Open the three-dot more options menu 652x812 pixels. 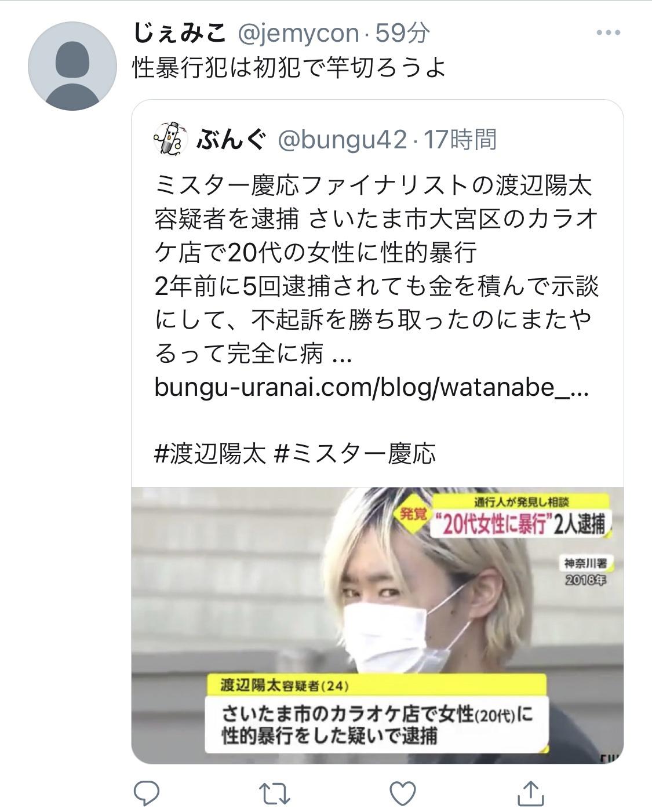pos(608,33)
